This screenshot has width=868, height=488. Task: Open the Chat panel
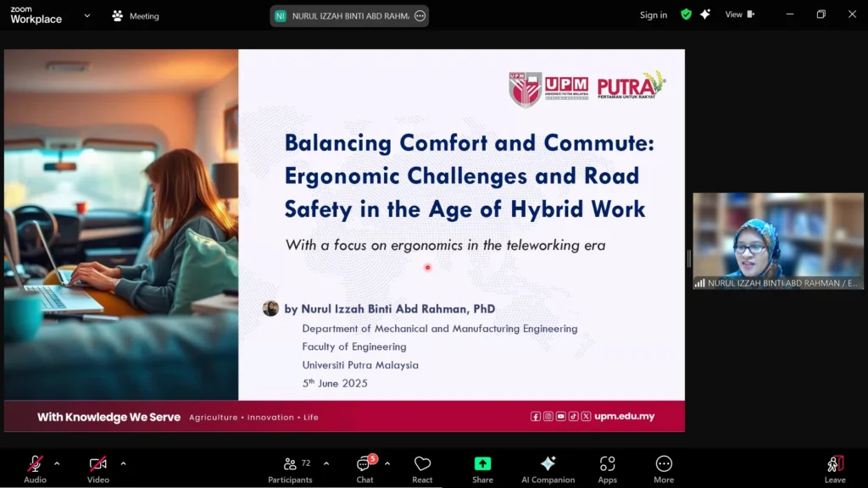coord(364,469)
